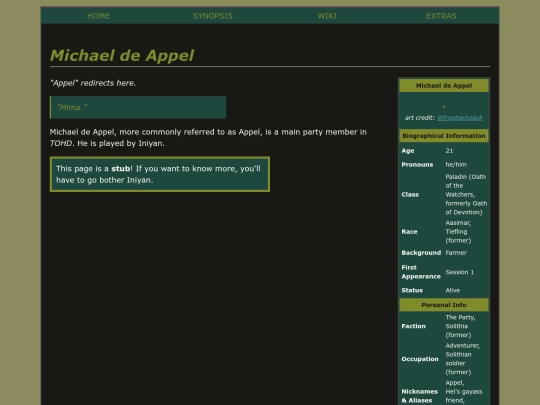
Task: Click the '"Mima."' quote block
Action: pos(138,107)
